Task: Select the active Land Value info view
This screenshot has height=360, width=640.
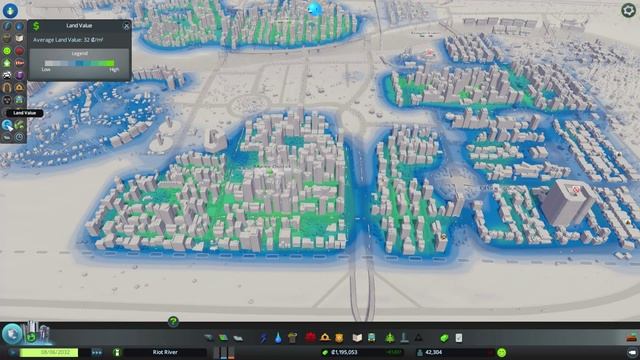Action: tap(7, 125)
